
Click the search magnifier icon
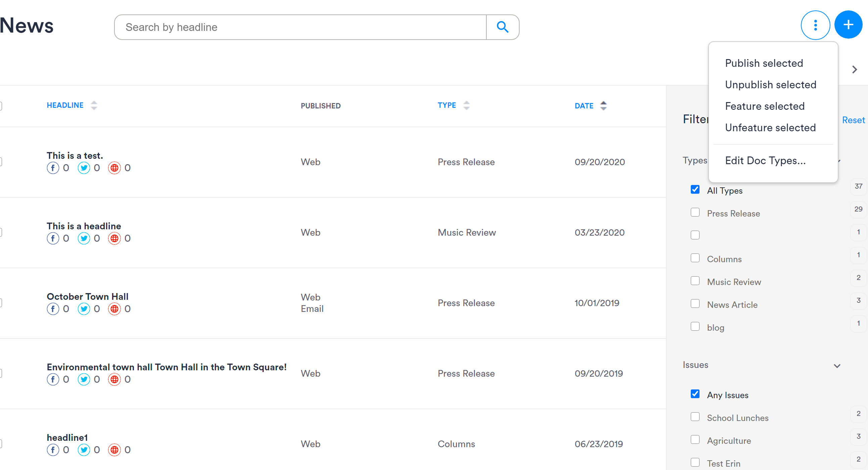tap(502, 27)
